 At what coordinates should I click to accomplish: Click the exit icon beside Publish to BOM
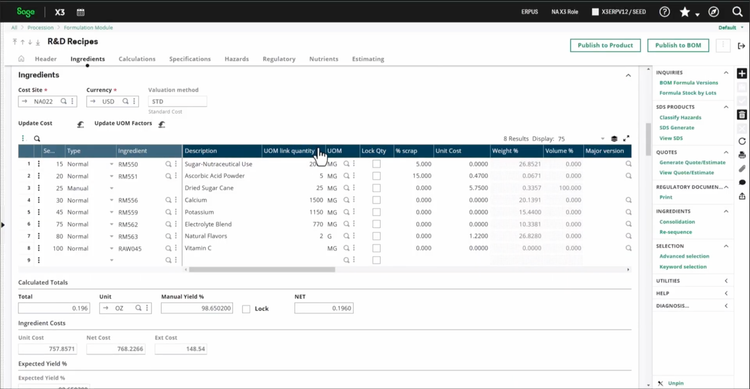741,45
